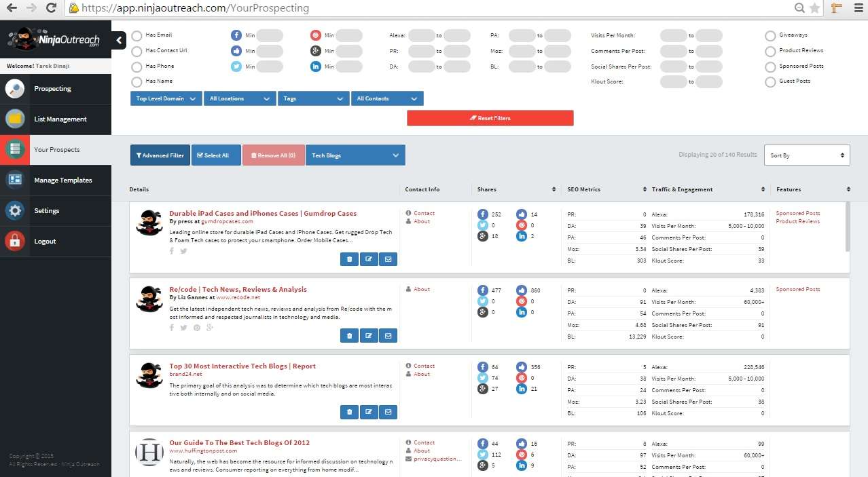Sort by the Traffic & Engagement column arrows
This screenshot has width=868, height=477.
click(763, 189)
